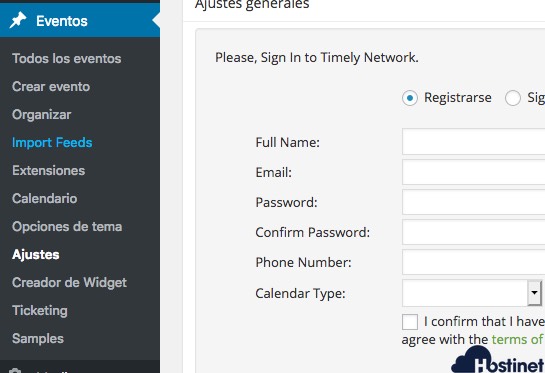Open Creador de Widget page
Screen dimensions: 545x373
click(70, 283)
